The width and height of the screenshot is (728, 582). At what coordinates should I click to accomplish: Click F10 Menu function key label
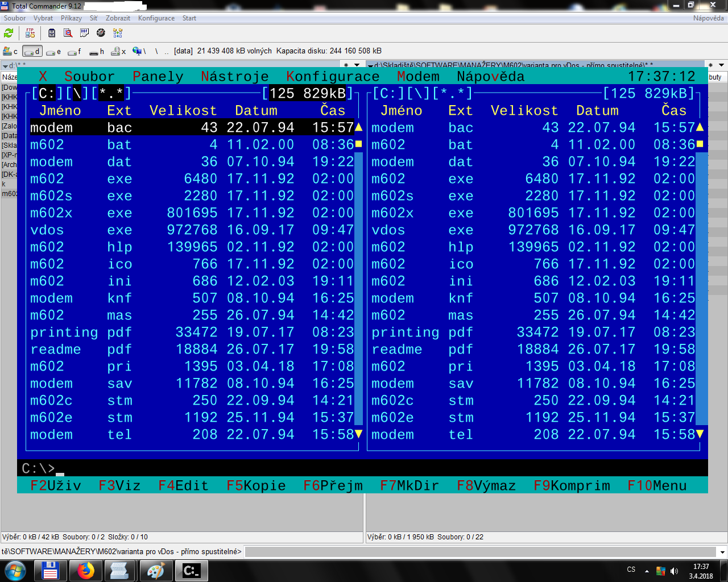657,485
